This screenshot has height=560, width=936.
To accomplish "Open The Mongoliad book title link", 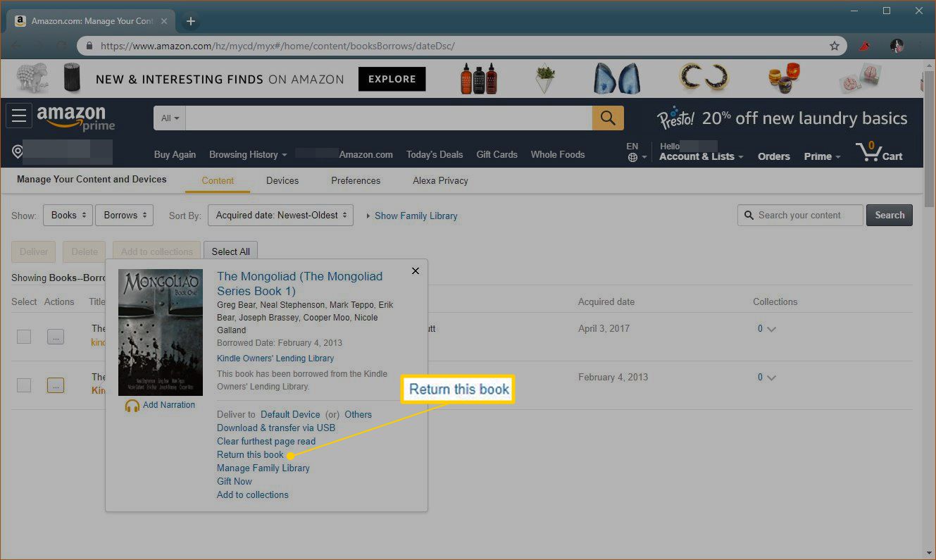I will [299, 284].
